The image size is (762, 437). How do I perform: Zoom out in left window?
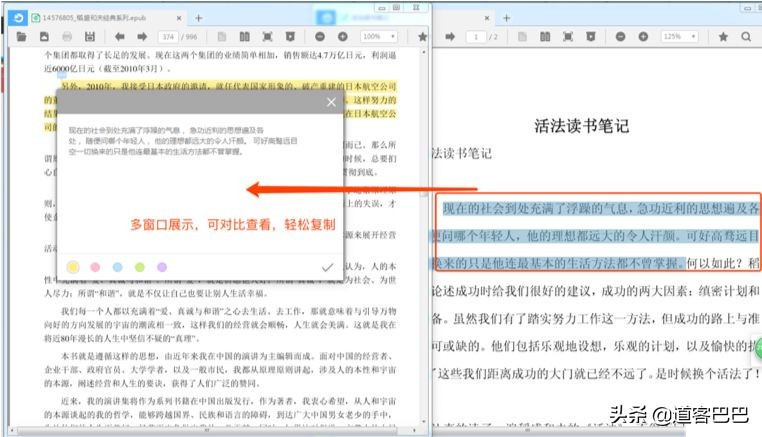[320, 36]
